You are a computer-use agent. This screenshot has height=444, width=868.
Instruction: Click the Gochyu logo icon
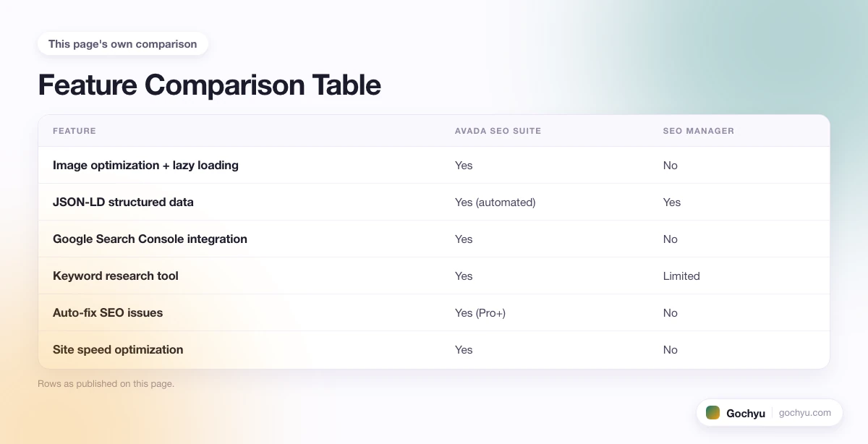pyautogui.click(x=712, y=413)
